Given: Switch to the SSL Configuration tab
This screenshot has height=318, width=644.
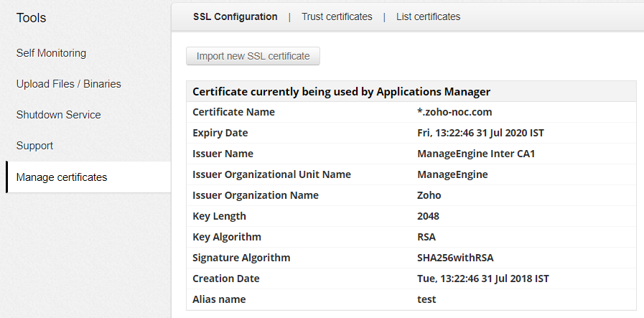Looking at the screenshot, I should coord(235,17).
